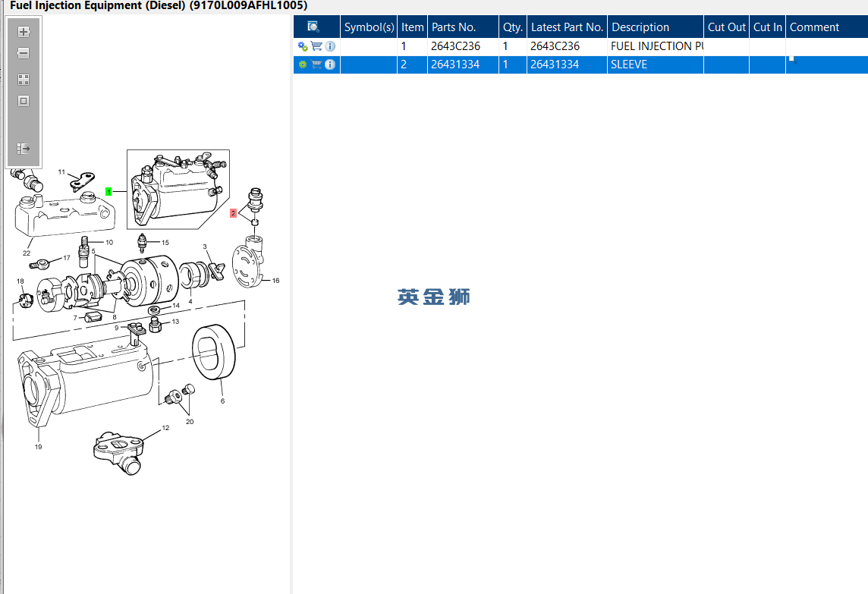Screen dimensions: 868x594
Task: Click callout number 20 in the diagram
Action: point(190,422)
